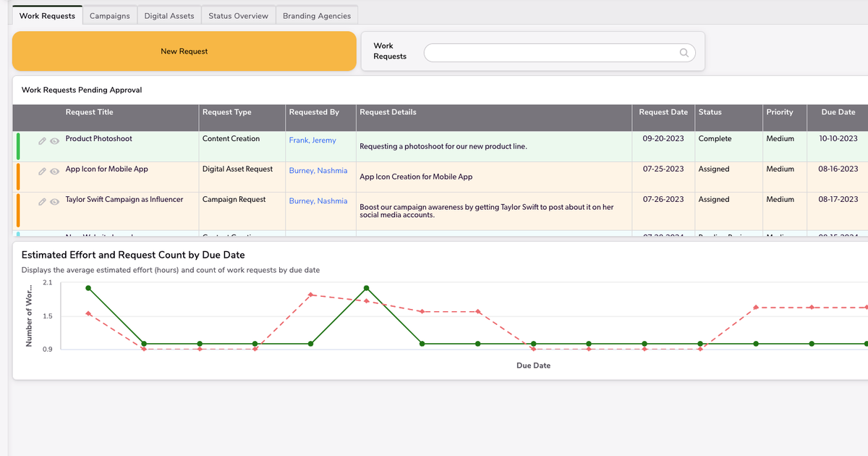This screenshot has width=868, height=456.
Task: Sort by Request Title column header
Action: tap(89, 112)
